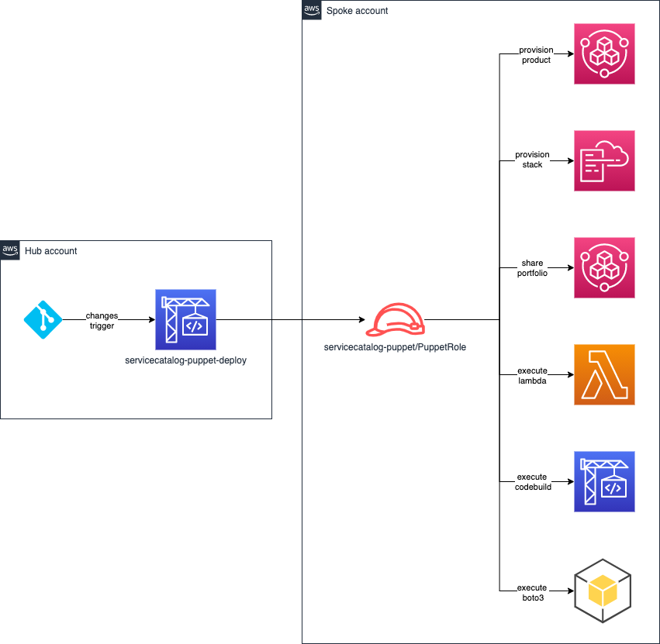Select the Spoke account title label
This screenshot has width=660, height=644.
pos(358,11)
